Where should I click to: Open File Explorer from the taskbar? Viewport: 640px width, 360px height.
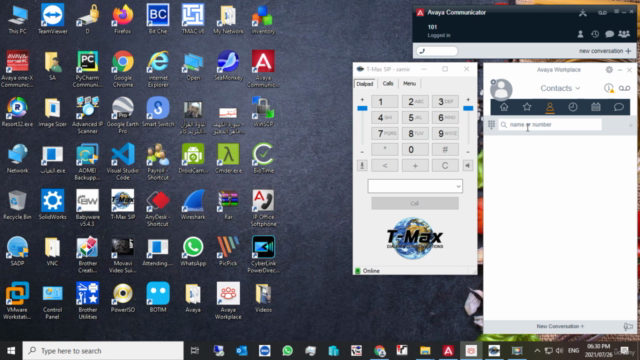[425, 351]
